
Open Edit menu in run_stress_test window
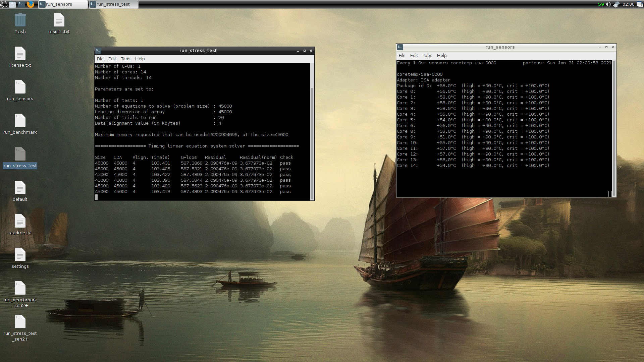point(112,59)
